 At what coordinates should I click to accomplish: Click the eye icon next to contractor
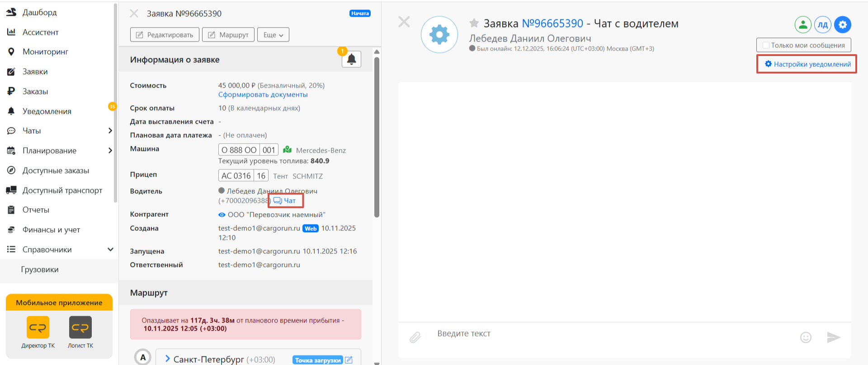tap(222, 215)
